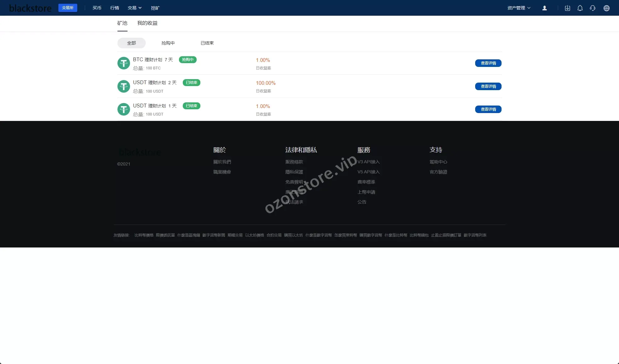Filter the list by 已结束
Viewport: 619px width, 364px height.
point(207,43)
